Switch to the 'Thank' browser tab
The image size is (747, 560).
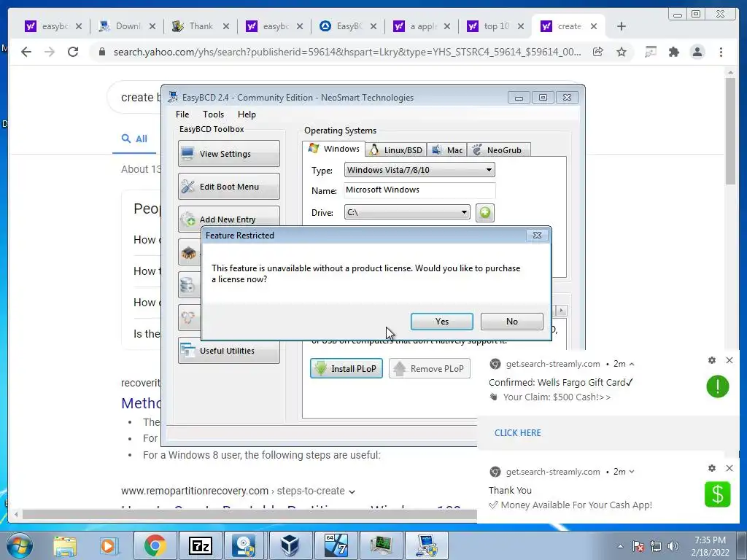[201, 26]
